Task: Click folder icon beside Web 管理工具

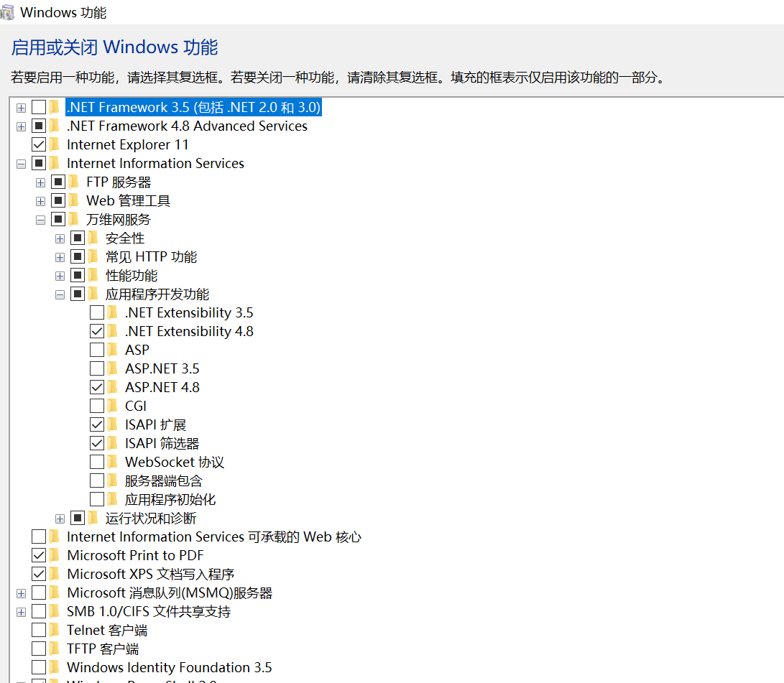Action: coord(75,200)
